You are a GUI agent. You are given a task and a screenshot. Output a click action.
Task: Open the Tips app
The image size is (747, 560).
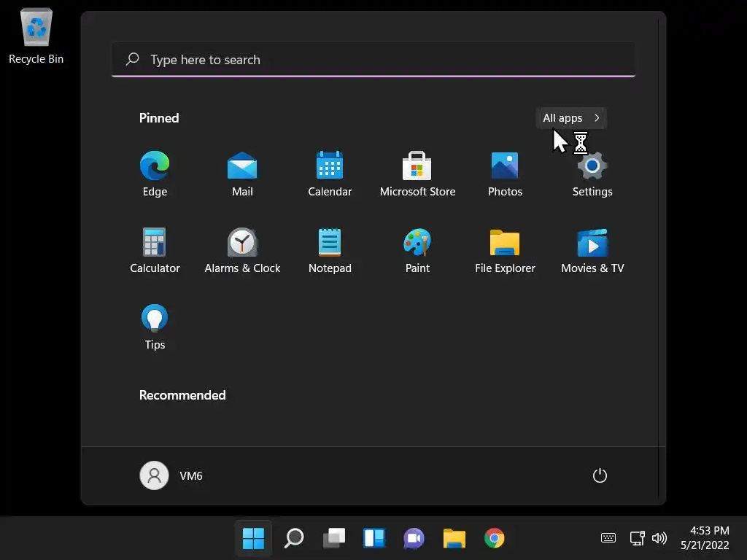click(x=155, y=327)
